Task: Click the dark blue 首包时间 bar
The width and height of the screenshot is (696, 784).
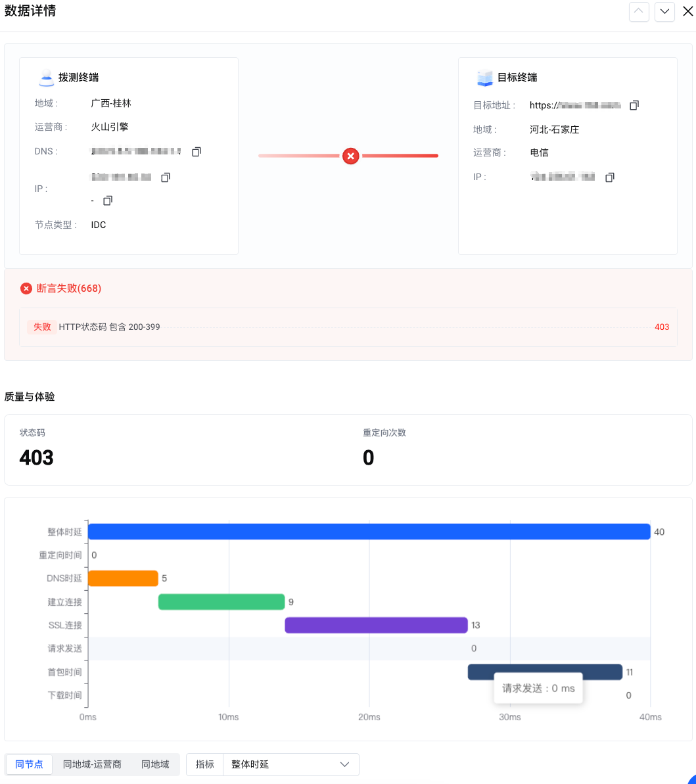Action: click(545, 672)
